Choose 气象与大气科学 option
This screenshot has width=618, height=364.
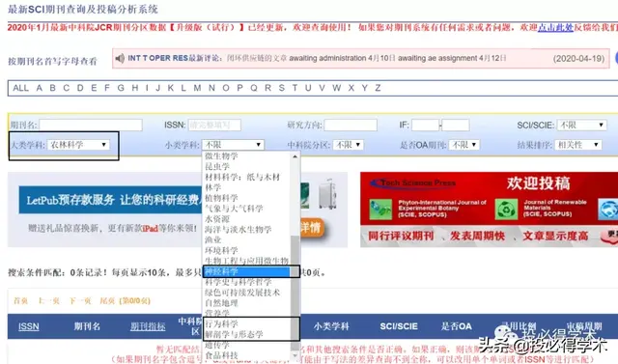pyautogui.click(x=234, y=209)
